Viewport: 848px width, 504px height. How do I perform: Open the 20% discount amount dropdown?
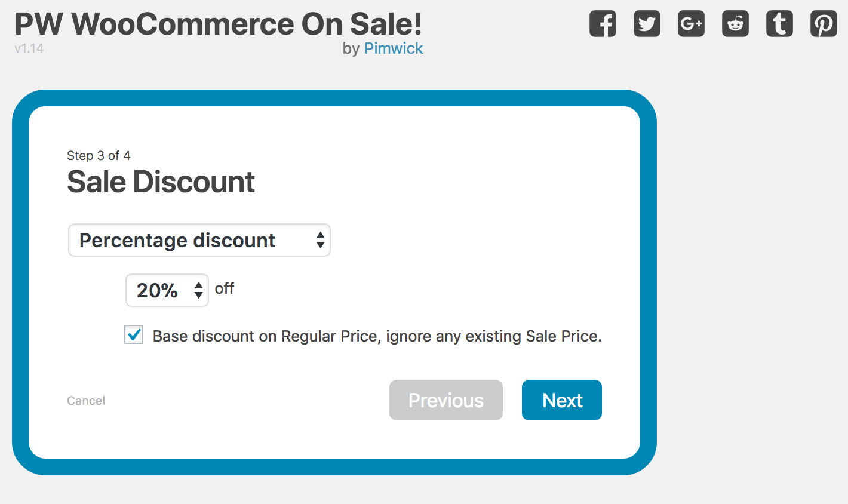[167, 290]
